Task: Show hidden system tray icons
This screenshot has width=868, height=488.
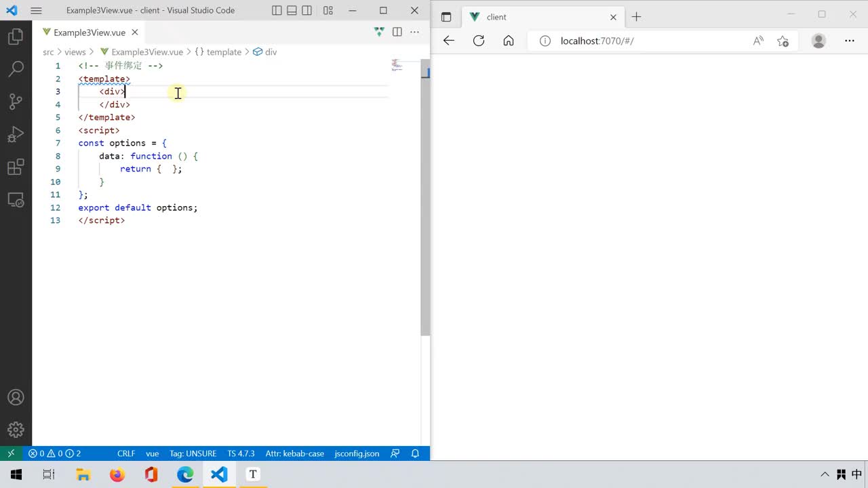Action: point(825,474)
